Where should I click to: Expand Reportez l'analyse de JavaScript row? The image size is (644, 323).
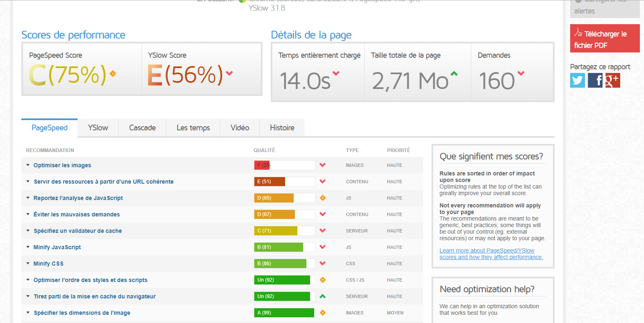point(28,198)
